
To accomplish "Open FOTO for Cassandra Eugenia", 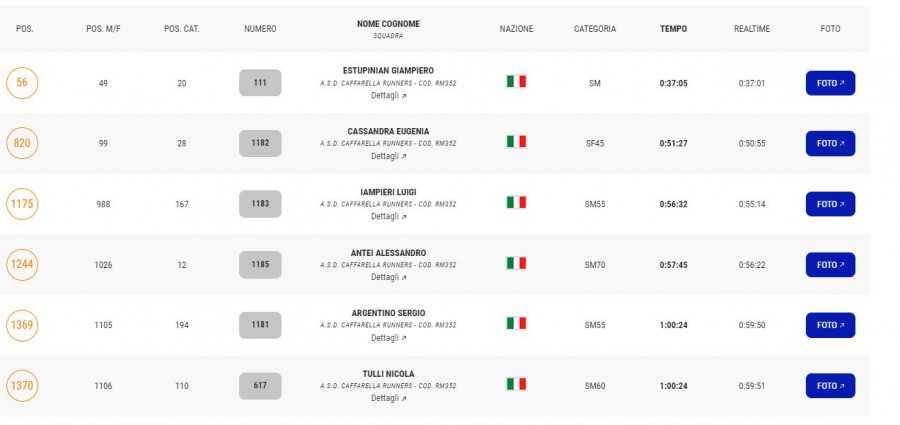I will click(830, 144).
